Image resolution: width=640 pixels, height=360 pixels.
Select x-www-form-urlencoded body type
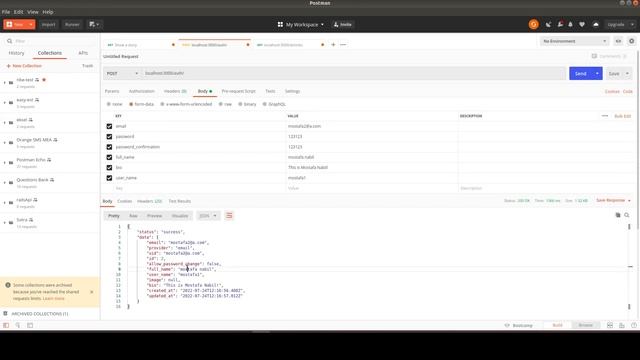162,104
